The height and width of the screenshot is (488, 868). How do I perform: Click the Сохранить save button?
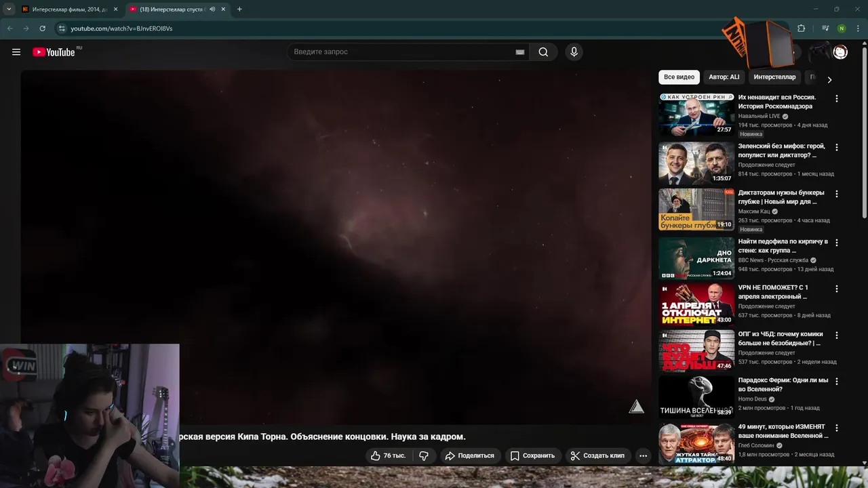tap(532, 455)
